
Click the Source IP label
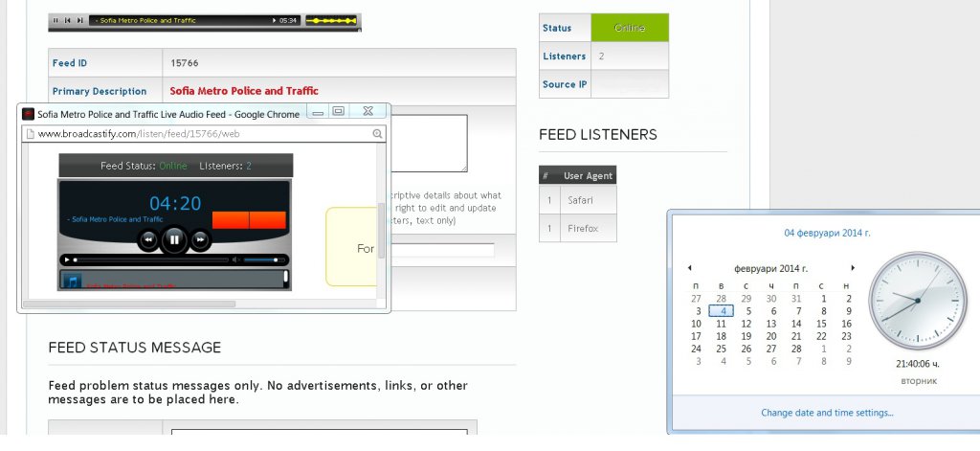[565, 84]
